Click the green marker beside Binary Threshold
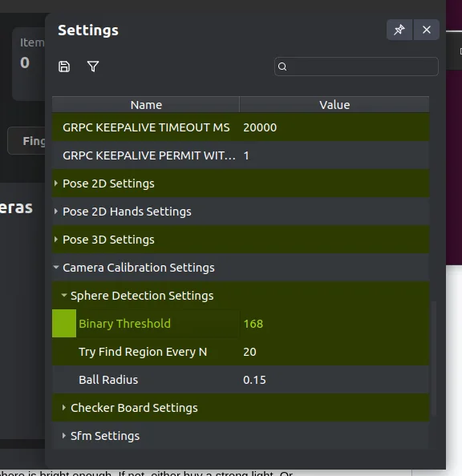The image size is (462, 476). [64, 323]
